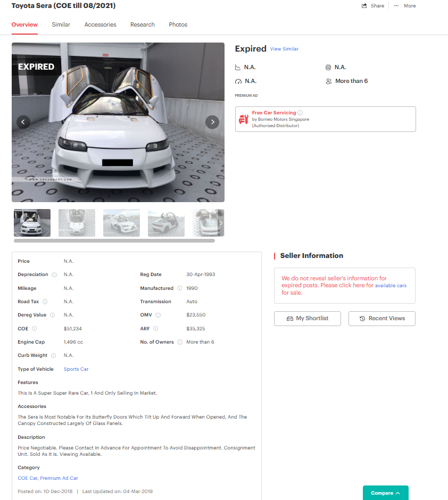
Task: Open My Shortlist
Action: pos(307,319)
